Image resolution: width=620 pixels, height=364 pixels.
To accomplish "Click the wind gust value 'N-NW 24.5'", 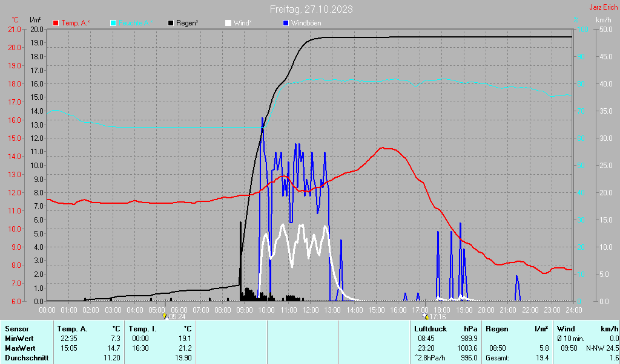I will click(x=602, y=349).
